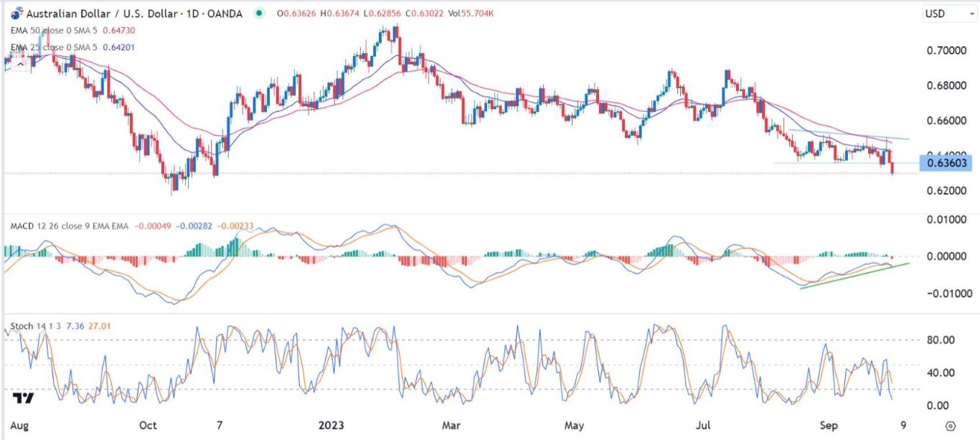Click the green MACD trendline
The image size is (980, 440).
coord(854,276)
